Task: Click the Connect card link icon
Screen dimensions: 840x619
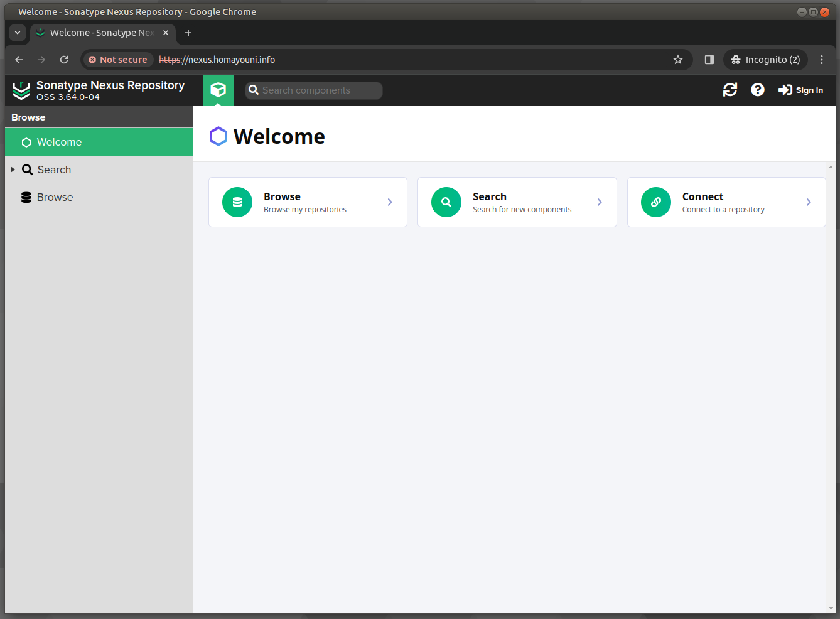Action: 656,202
